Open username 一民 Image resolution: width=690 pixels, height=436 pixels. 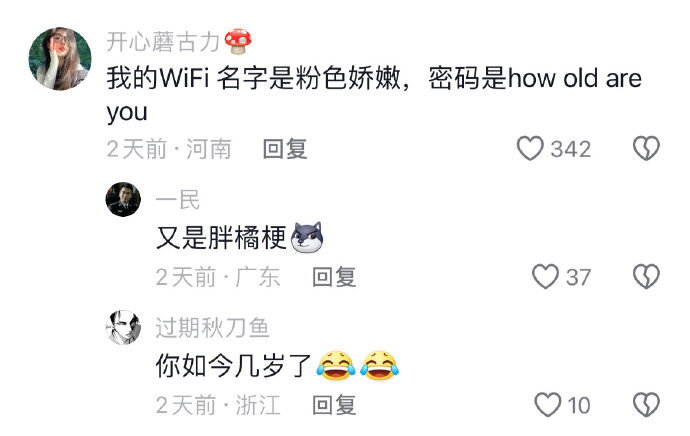point(178,200)
